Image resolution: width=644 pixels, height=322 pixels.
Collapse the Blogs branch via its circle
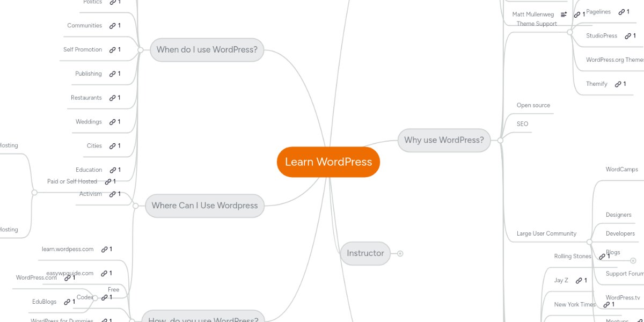[x=633, y=261]
